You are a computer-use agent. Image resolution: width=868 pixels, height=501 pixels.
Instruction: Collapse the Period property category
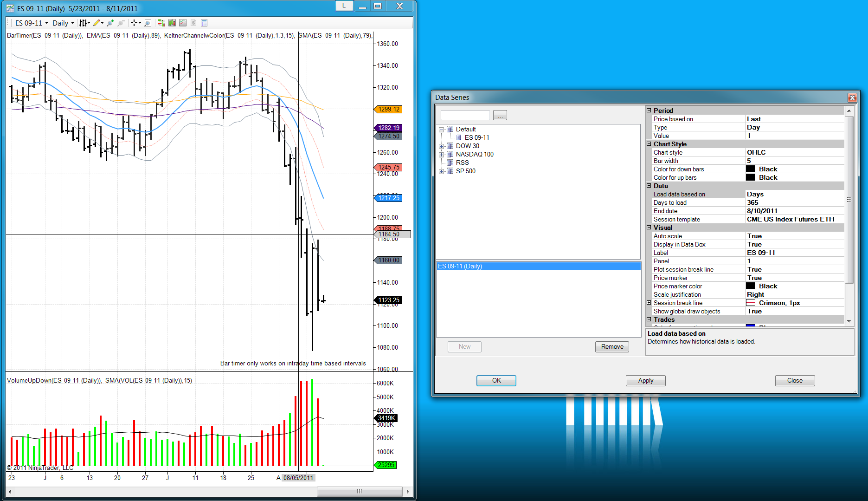click(649, 111)
